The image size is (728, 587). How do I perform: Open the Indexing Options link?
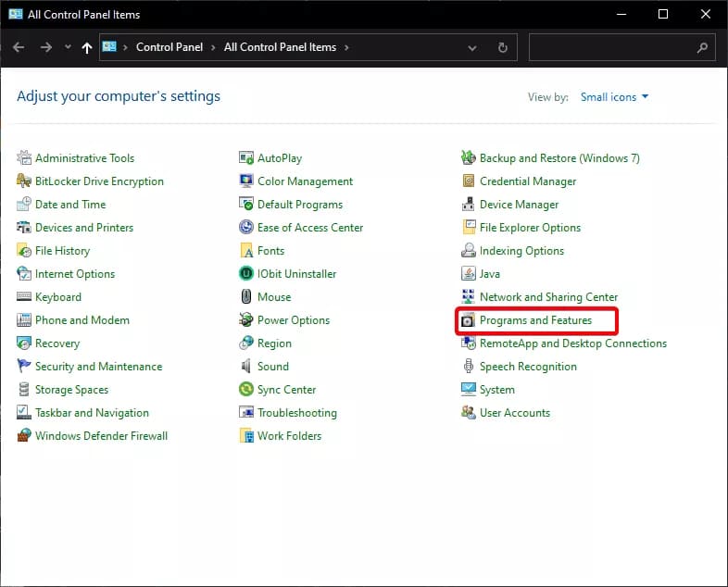521,251
